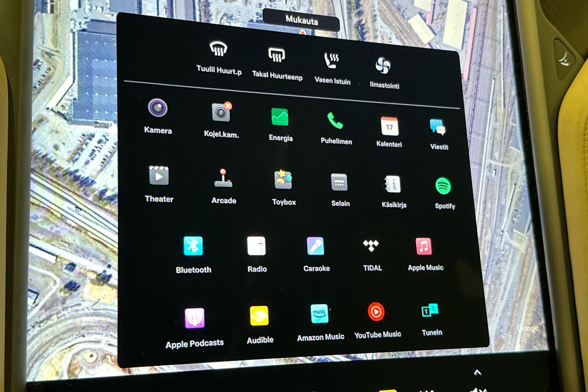The width and height of the screenshot is (588, 392).
Task: Launch the Theater app
Action: 159,184
